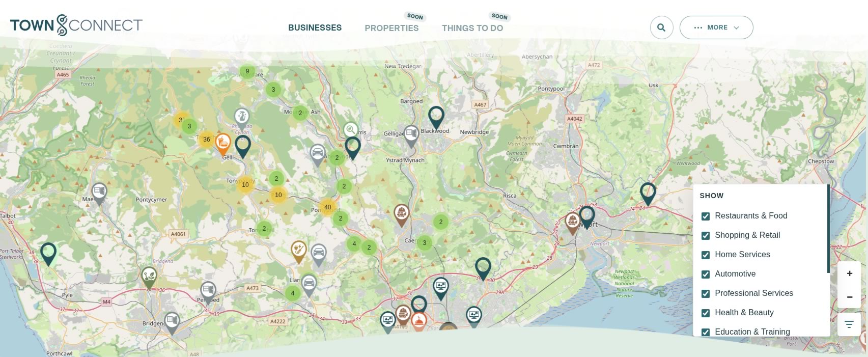Click the SHOW panel scrollbar
Image resolution: width=868 pixels, height=357 pixels.
828,228
